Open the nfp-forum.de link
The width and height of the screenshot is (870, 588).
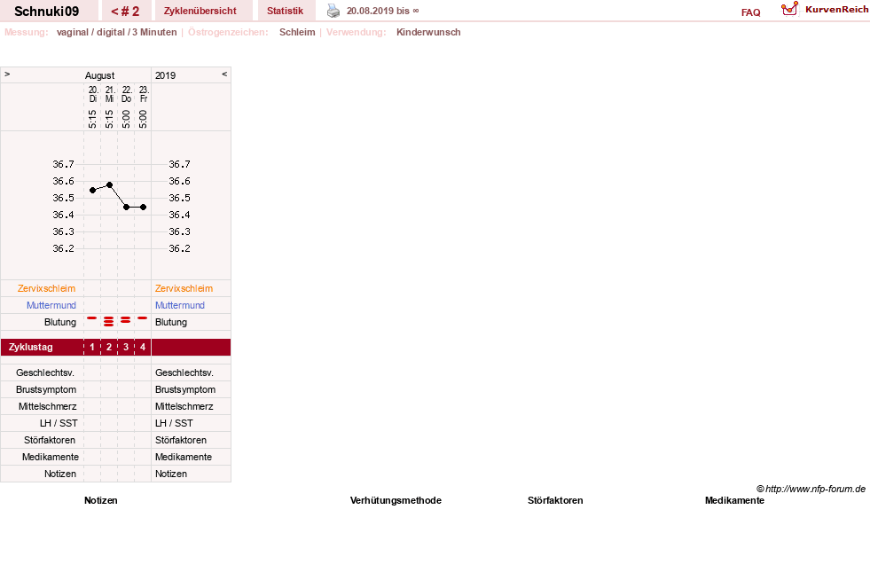pos(811,489)
